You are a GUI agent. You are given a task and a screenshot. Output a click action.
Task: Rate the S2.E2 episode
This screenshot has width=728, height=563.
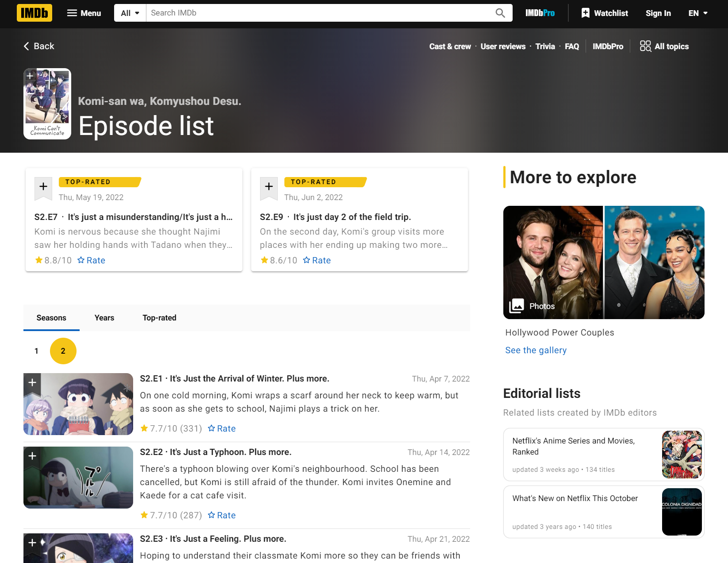(222, 515)
